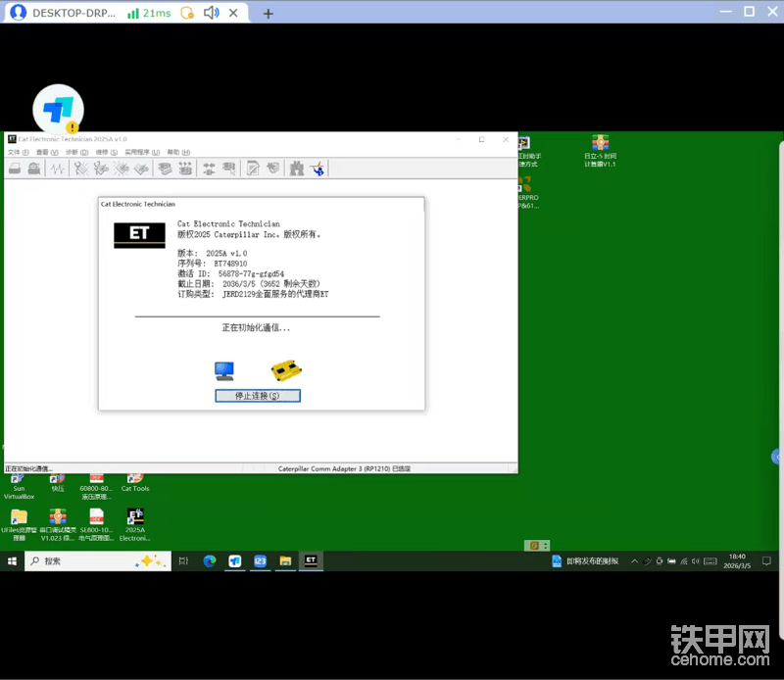This screenshot has width=784, height=680.
Task: Click the taskbar search box
Action: tap(98, 561)
